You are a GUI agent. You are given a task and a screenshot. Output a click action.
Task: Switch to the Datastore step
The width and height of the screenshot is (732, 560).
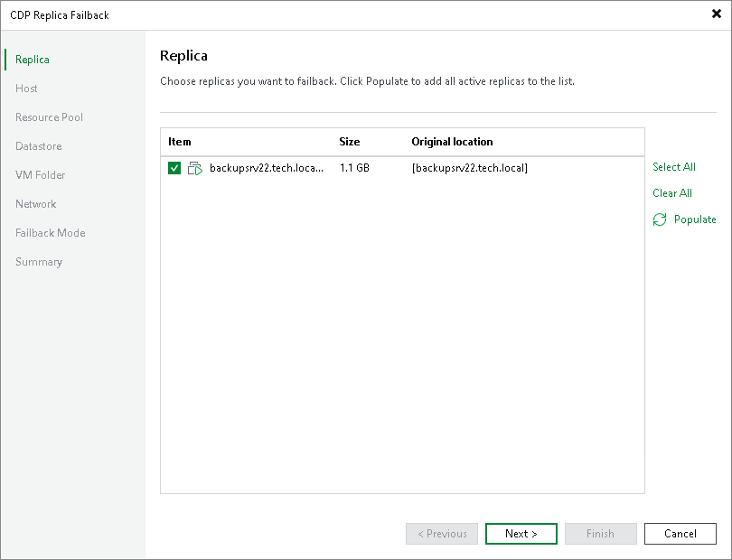(x=38, y=146)
